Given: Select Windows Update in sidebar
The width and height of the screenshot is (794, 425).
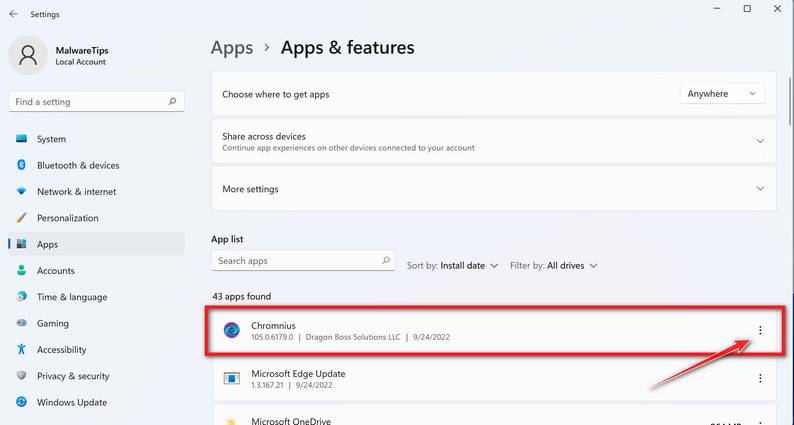Looking at the screenshot, I should tap(71, 402).
